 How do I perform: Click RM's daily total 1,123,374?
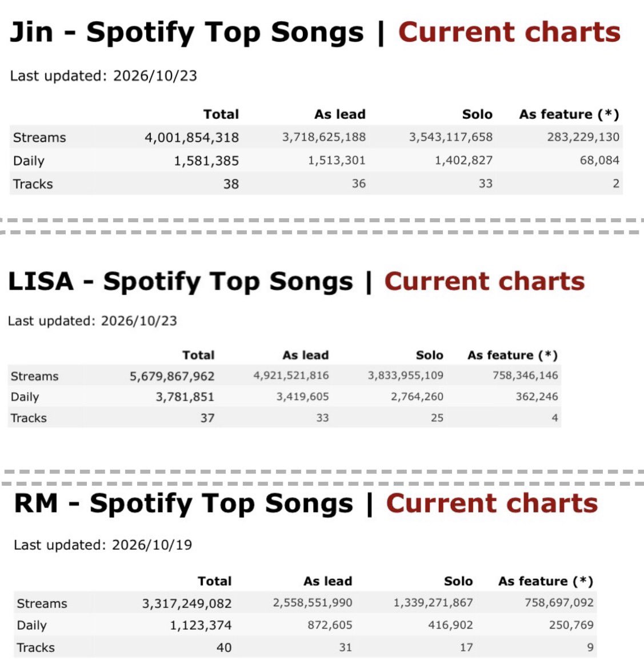[201, 625]
